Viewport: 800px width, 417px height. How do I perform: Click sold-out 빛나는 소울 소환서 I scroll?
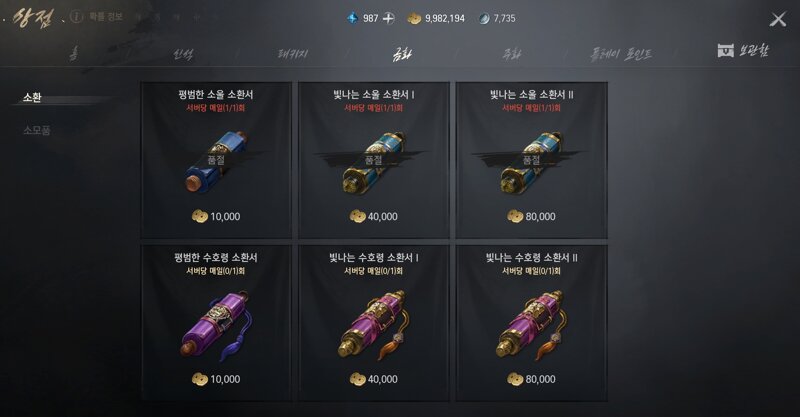[x=374, y=161]
